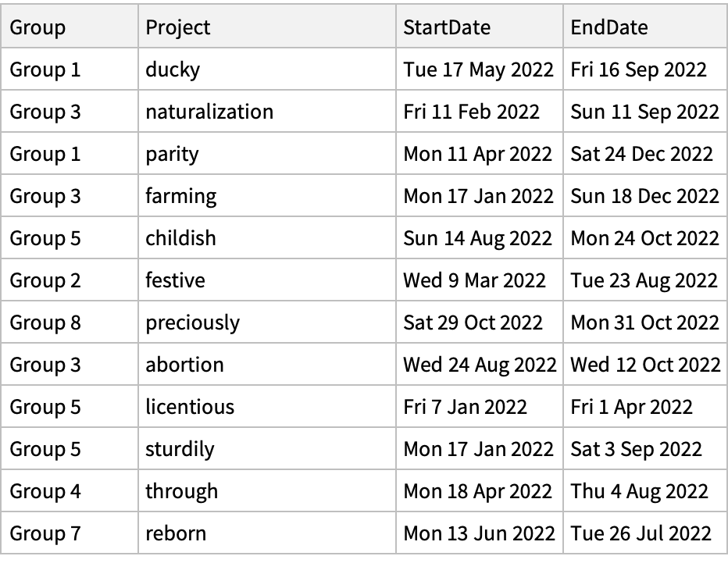Select the 'farming' project cell
The width and height of the screenshot is (728, 581).
181,196
